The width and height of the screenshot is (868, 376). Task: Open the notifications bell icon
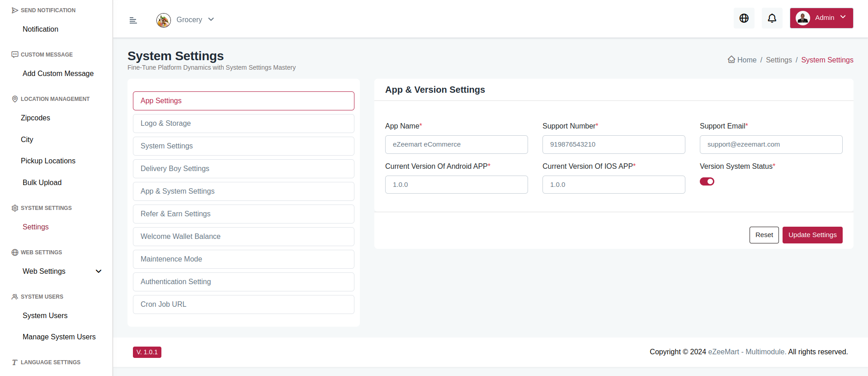[772, 18]
